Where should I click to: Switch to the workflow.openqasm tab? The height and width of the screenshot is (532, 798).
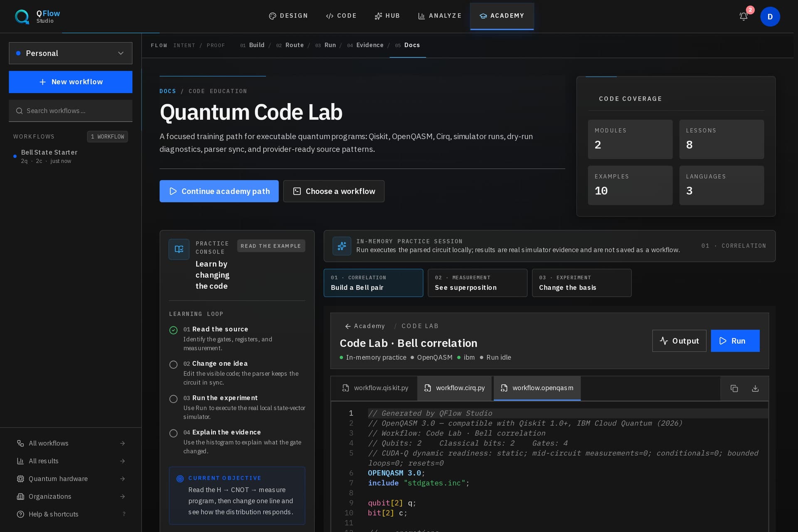[537, 388]
